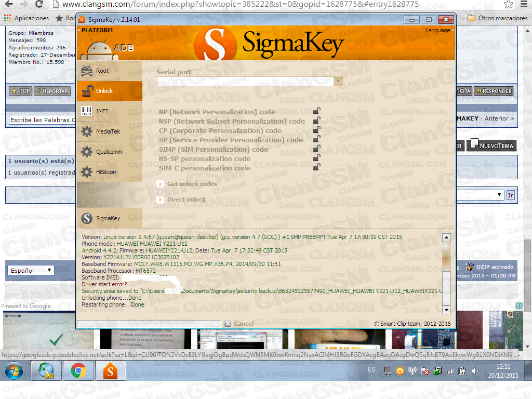Image resolution: width=532 pixels, height=399 pixels.
Task: Open the Action Center flag tray icon
Action: tap(425, 371)
